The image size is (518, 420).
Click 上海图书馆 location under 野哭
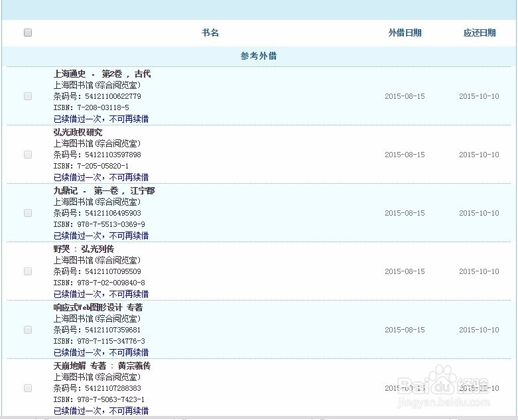[97, 260]
